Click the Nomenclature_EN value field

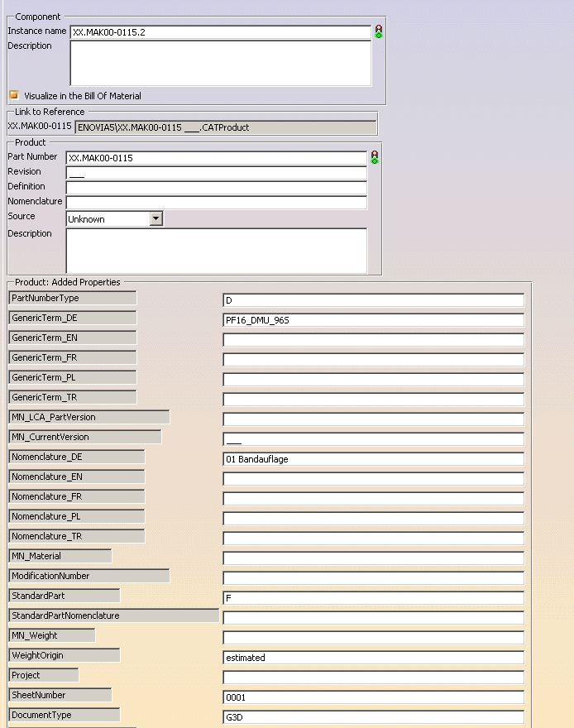pyautogui.click(x=374, y=479)
